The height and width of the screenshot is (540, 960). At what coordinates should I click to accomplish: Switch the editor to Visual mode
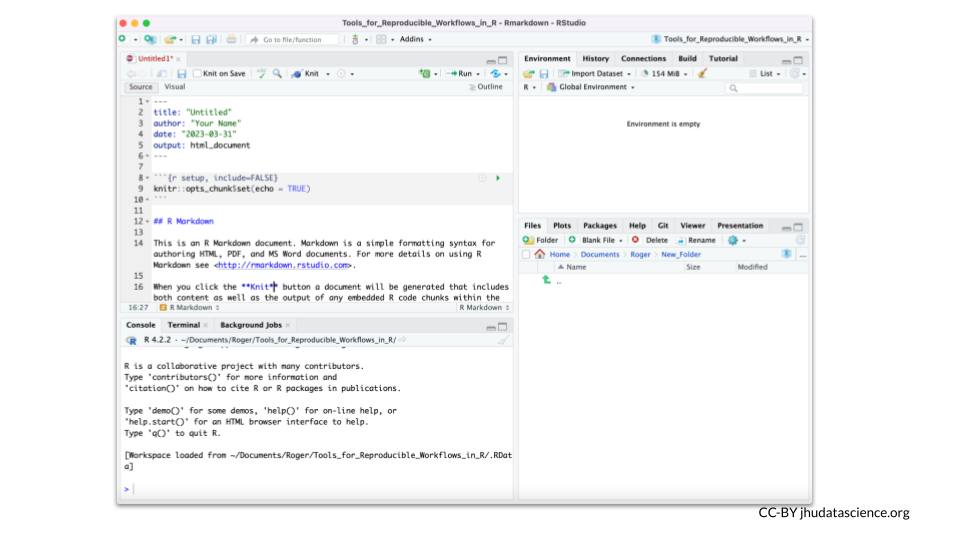[x=175, y=87]
